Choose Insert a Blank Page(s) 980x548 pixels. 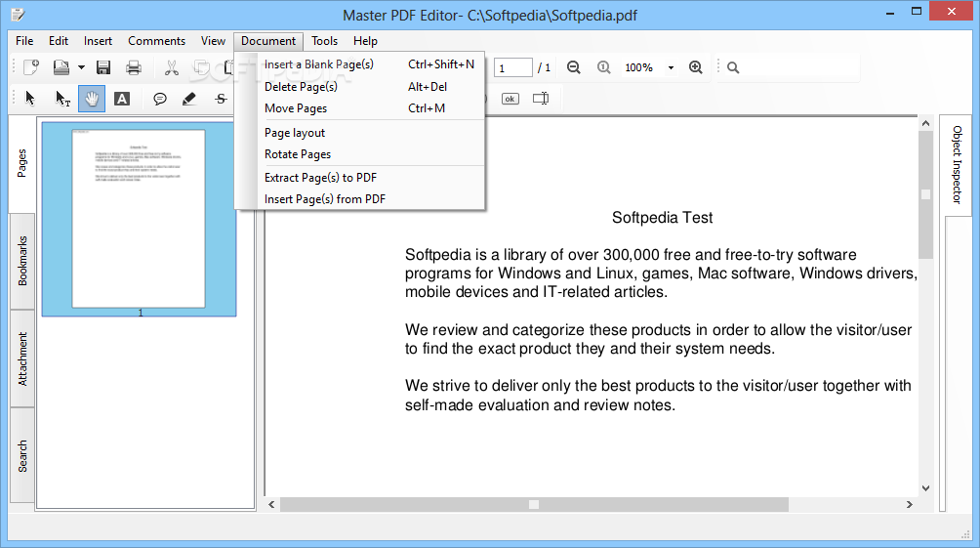click(x=359, y=64)
